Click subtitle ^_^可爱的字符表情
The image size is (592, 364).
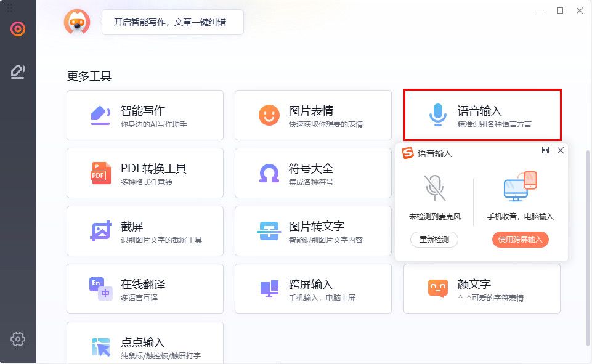[x=490, y=298]
